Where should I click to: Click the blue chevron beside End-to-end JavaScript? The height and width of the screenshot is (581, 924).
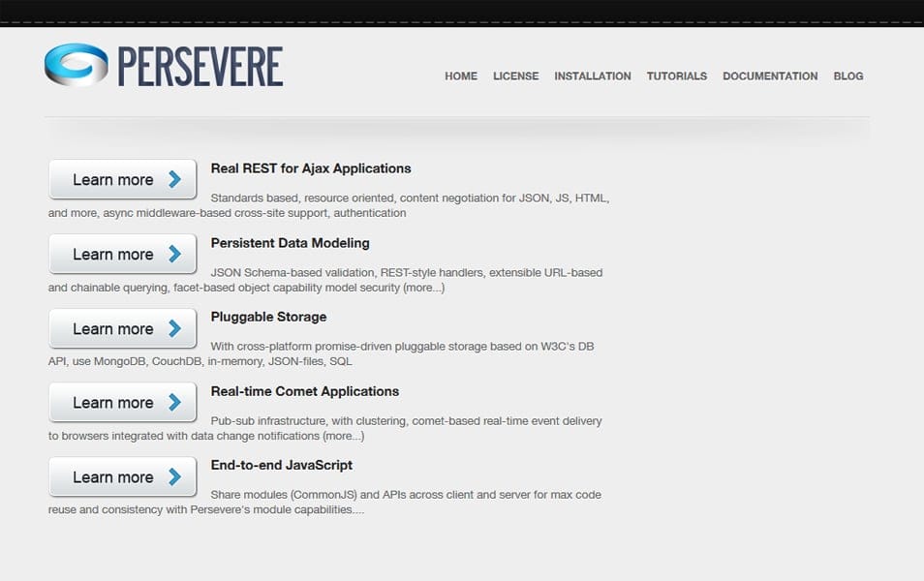tap(174, 476)
